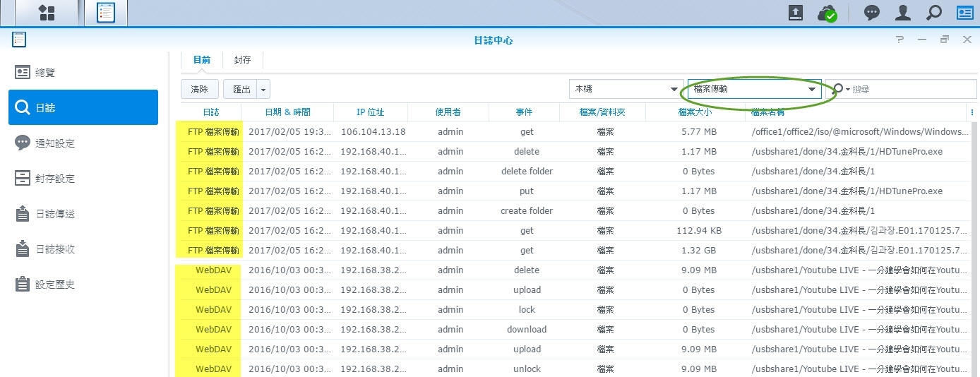Select the WebDAV 'lock' event row
Viewport: 980px width, 377px height.
575,310
